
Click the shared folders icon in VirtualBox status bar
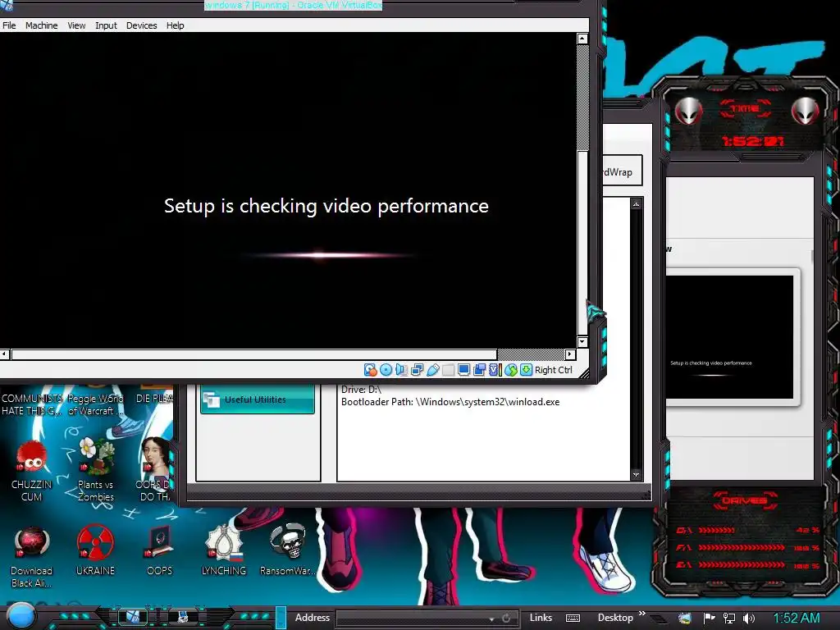[449, 370]
